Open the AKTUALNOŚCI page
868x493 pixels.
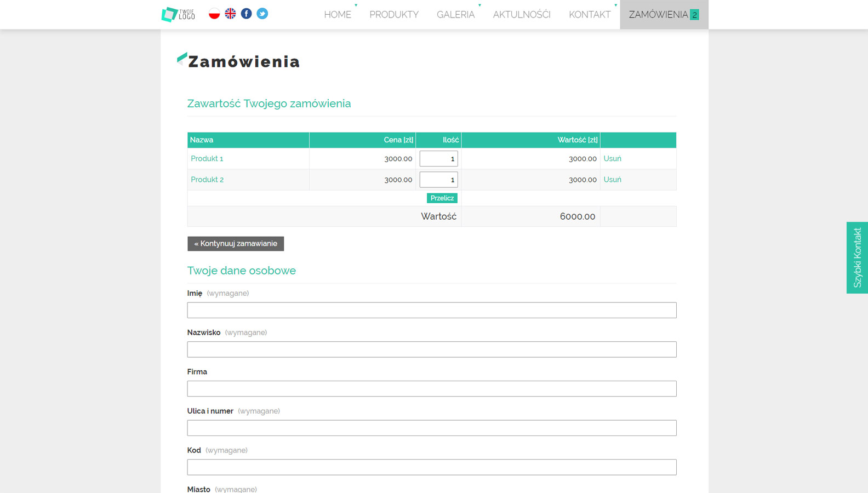click(x=521, y=15)
